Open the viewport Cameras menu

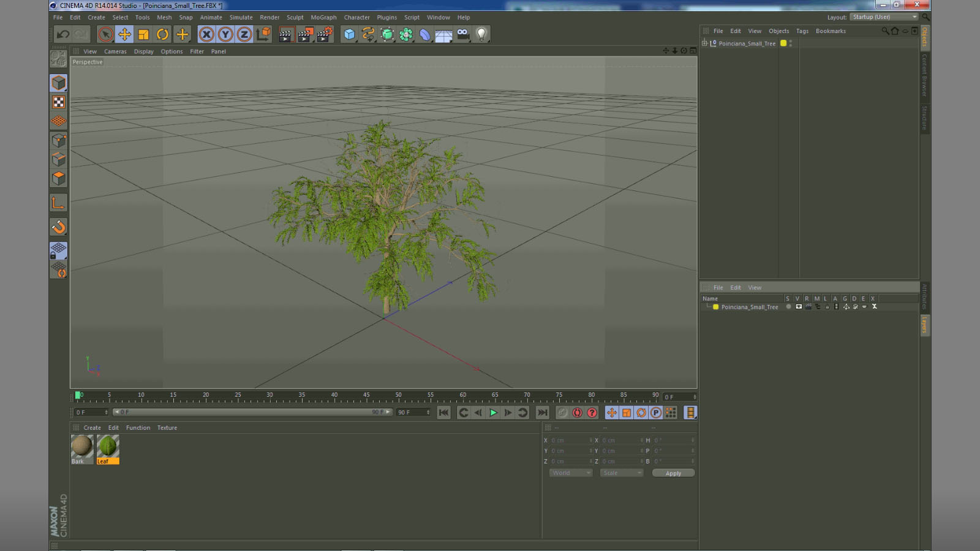click(115, 51)
